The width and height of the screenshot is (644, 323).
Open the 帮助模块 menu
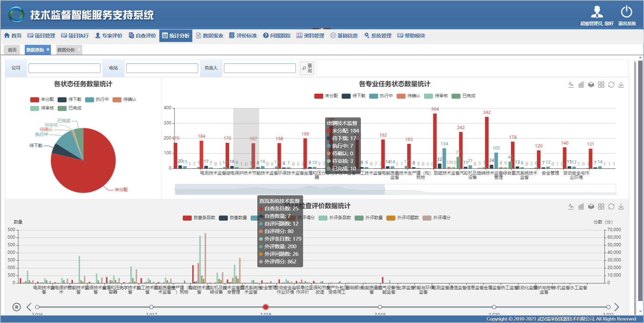(x=411, y=35)
